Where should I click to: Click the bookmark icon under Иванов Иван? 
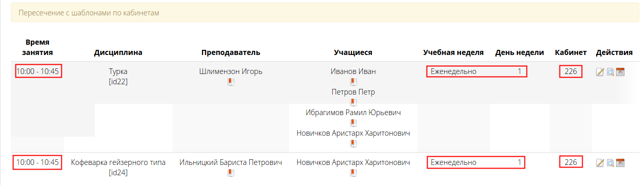353,82
